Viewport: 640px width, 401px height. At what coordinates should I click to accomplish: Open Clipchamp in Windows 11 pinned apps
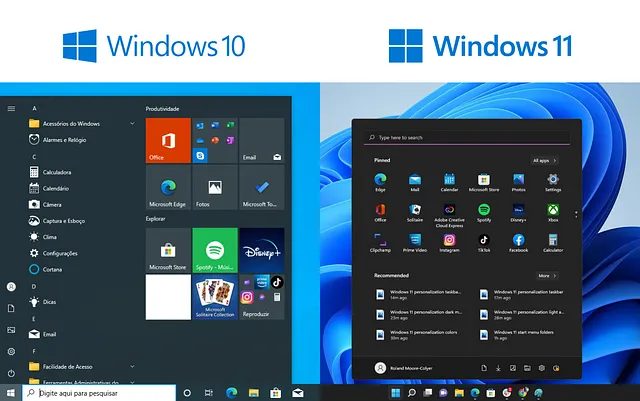tap(380, 243)
